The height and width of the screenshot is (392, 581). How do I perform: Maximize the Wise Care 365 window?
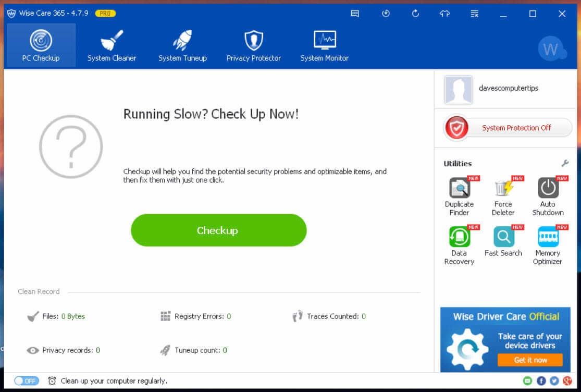(x=533, y=14)
